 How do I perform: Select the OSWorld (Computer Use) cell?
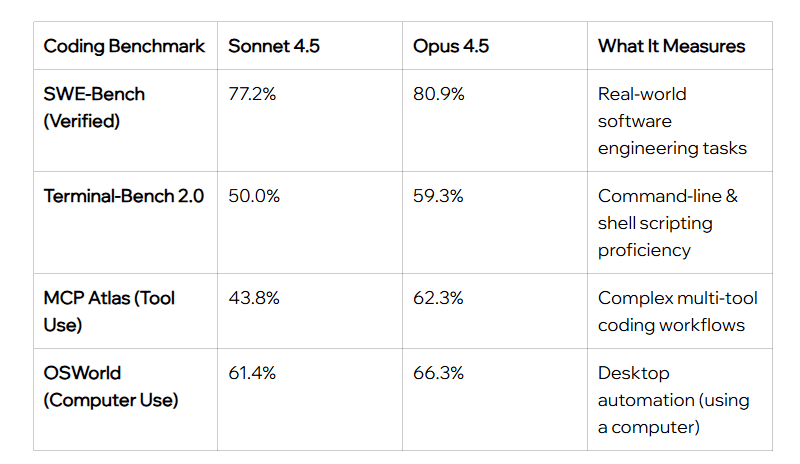click(x=111, y=386)
